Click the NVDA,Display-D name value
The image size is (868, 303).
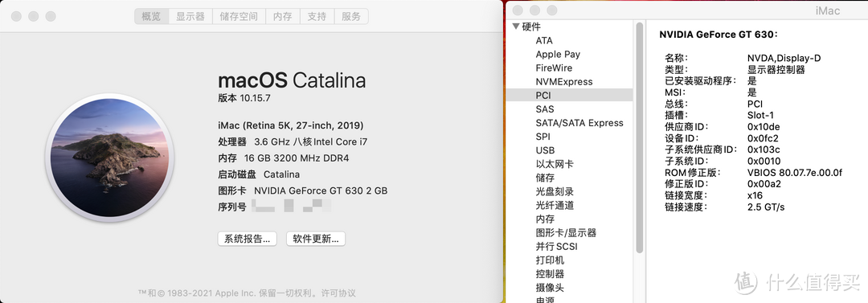784,58
